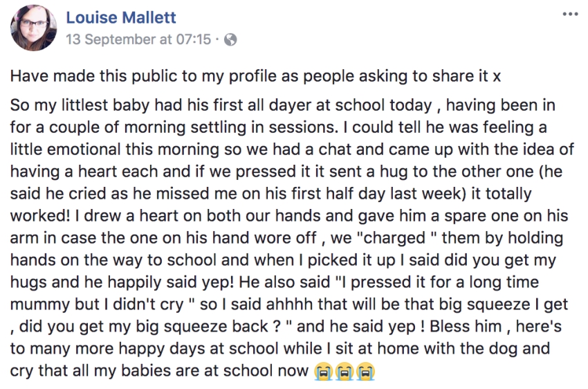Click the last crying face emoji
Image resolution: width=588 pixels, height=389 pixels.
(x=366, y=372)
